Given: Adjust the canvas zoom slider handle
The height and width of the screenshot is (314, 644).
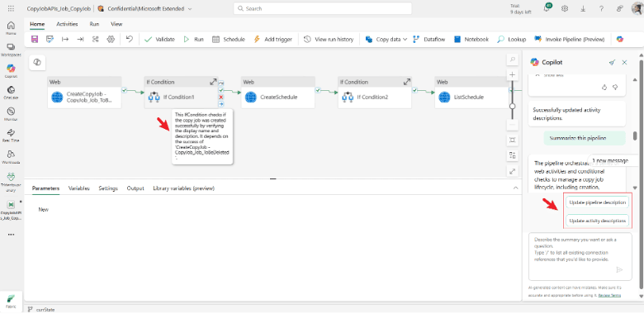Looking at the screenshot, I should point(512,106).
